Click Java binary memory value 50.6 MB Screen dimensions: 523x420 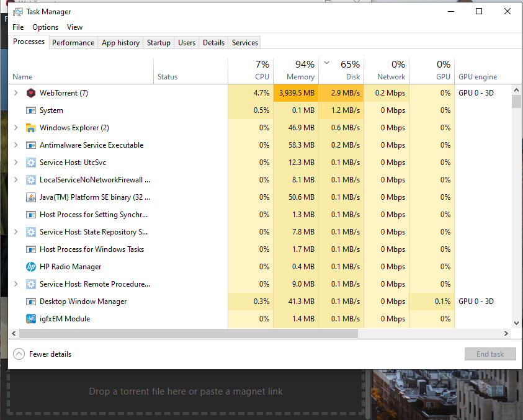point(296,197)
